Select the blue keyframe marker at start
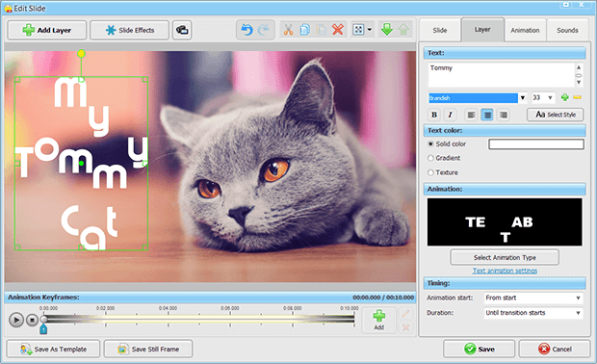The height and width of the screenshot is (364, 597). pyautogui.click(x=43, y=329)
